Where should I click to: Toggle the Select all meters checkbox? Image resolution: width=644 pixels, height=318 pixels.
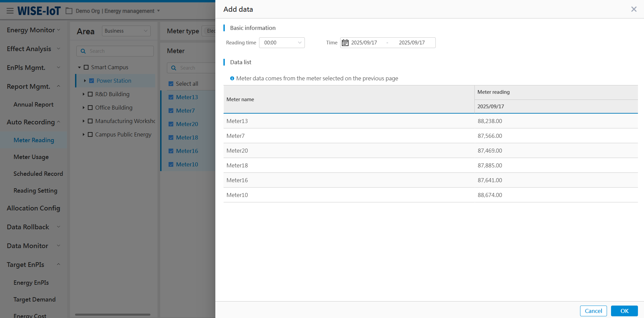click(x=171, y=84)
